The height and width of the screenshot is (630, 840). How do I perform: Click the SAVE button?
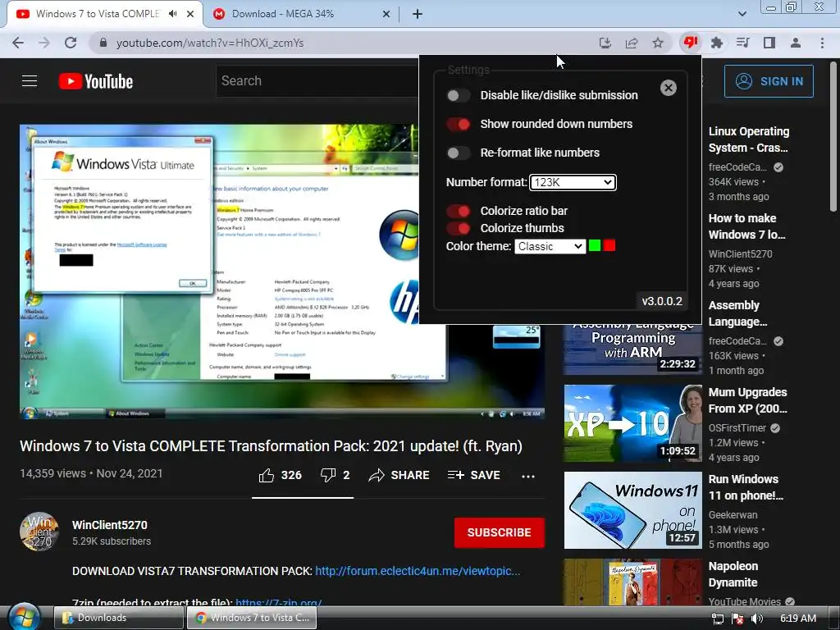(x=473, y=475)
